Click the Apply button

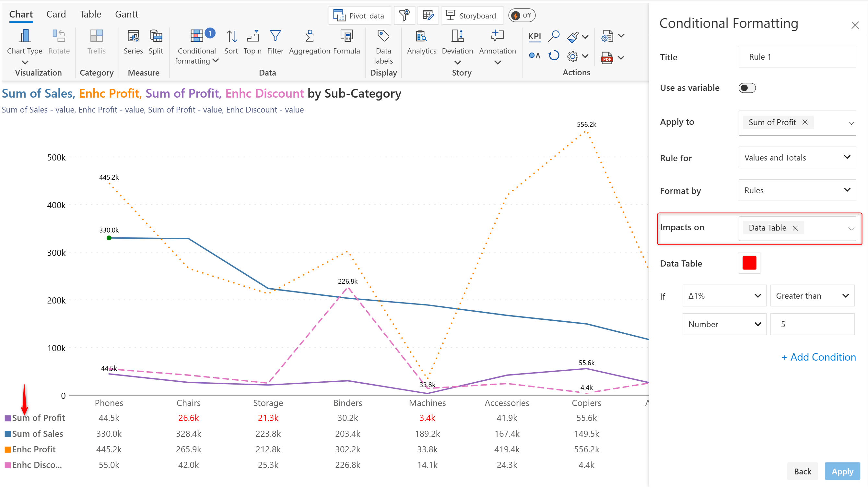click(x=842, y=471)
